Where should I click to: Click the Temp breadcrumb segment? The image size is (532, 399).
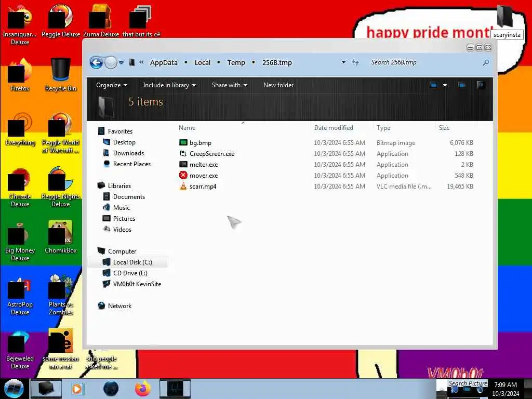[x=236, y=62]
